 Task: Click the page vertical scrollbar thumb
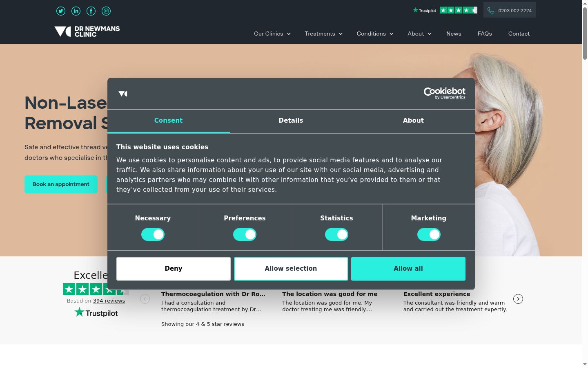tap(585, 34)
